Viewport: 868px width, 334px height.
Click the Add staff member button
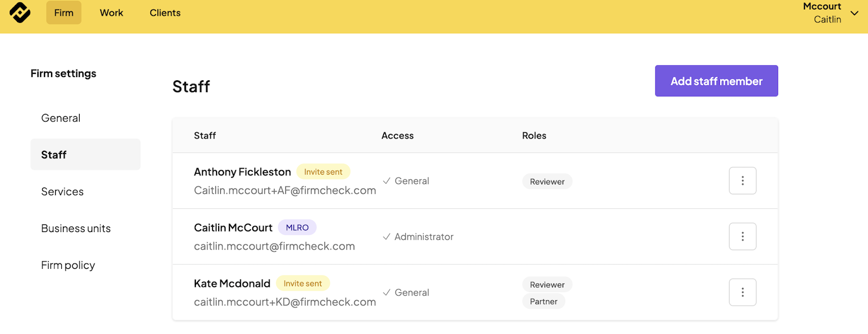(716, 81)
